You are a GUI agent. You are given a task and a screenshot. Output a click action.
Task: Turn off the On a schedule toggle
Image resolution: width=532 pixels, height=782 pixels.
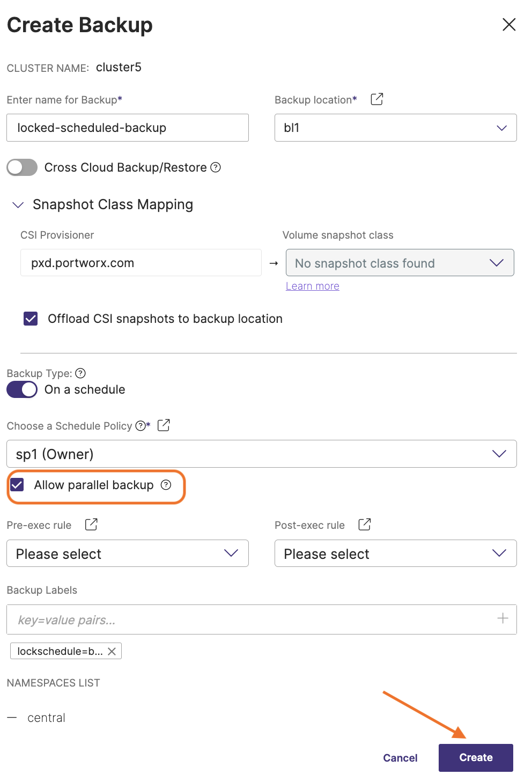coord(22,389)
